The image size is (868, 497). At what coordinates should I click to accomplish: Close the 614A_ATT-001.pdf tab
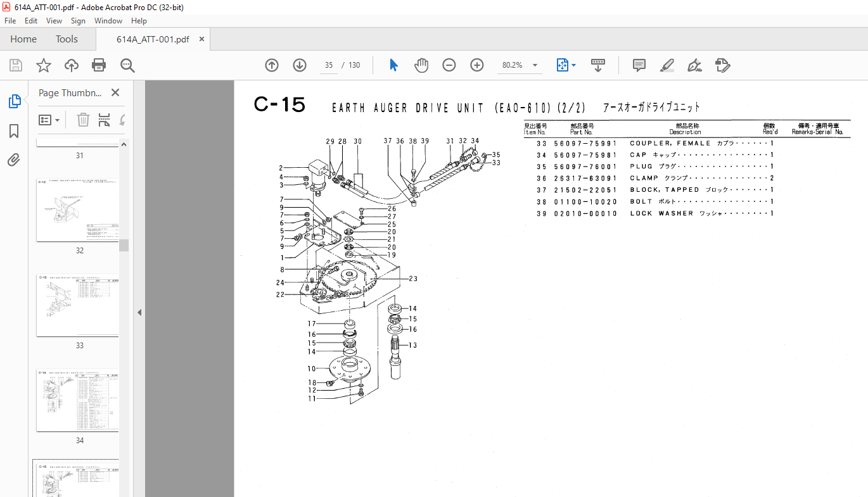202,39
